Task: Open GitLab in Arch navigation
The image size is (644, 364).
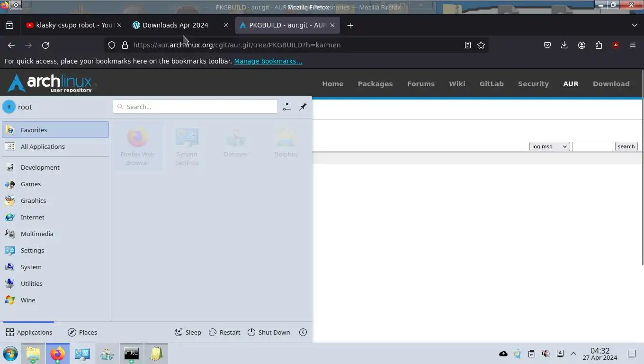Action: point(492,84)
